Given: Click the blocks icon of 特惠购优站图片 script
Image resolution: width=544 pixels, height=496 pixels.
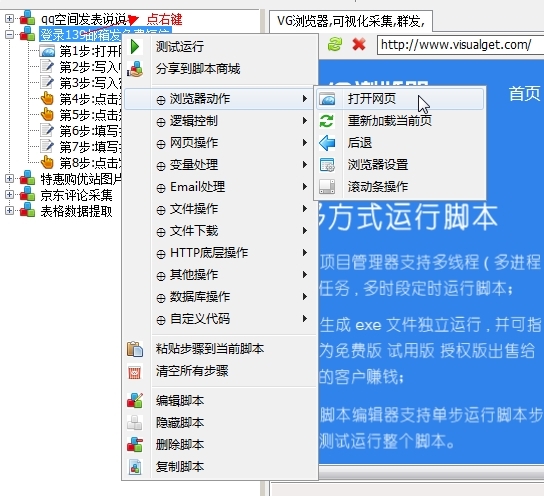Looking at the screenshot, I should [x=27, y=179].
